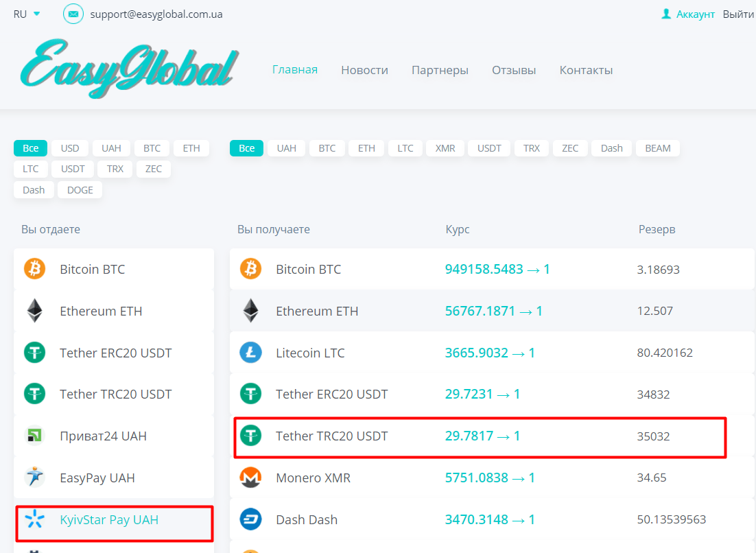Click the Bitcoin icon in give list
This screenshot has width=756, height=553.
34,269
